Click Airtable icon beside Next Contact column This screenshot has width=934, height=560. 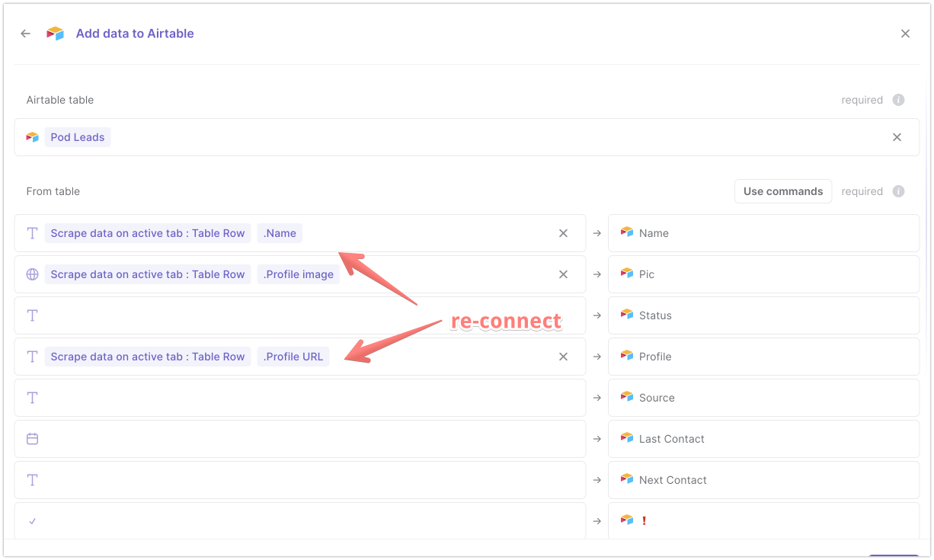point(627,479)
